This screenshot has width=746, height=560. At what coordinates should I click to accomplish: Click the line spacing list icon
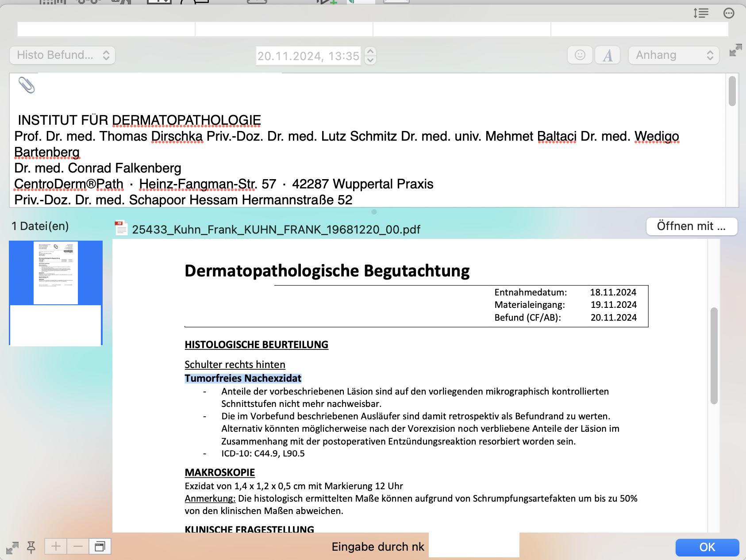coord(701,13)
